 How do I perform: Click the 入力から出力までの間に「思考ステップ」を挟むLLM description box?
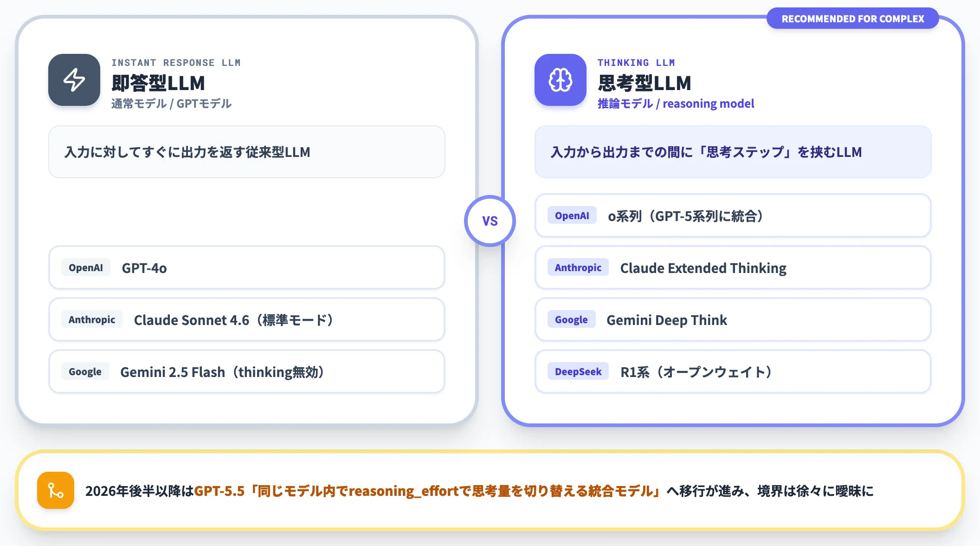[733, 152]
